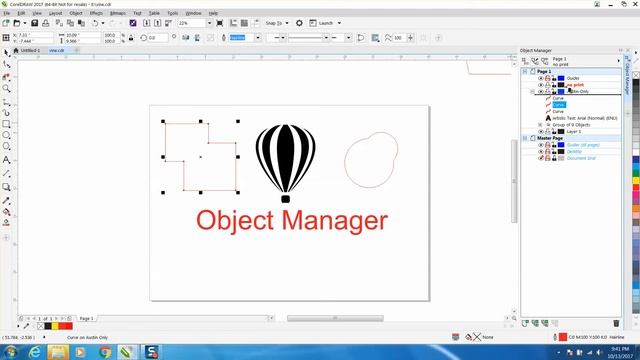This screenshot has width=640, height=360.
Task: Open the Effects menu
Action: point(96,13)
